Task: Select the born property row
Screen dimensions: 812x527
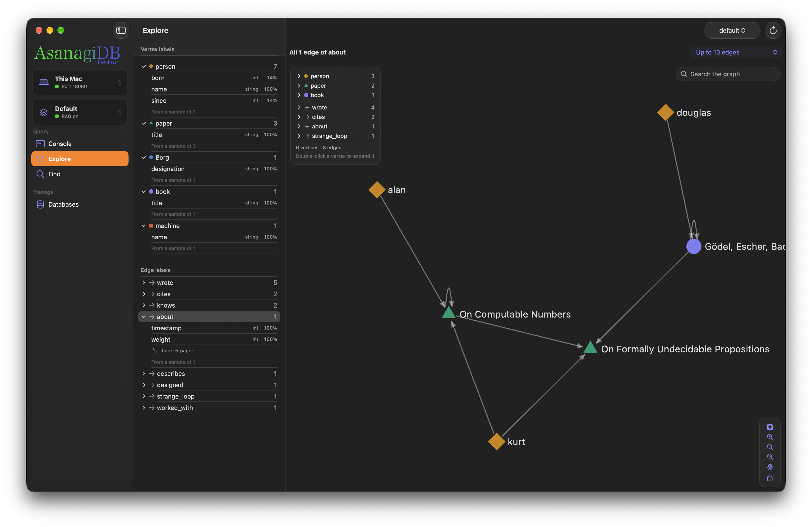Action: (214, 78)
